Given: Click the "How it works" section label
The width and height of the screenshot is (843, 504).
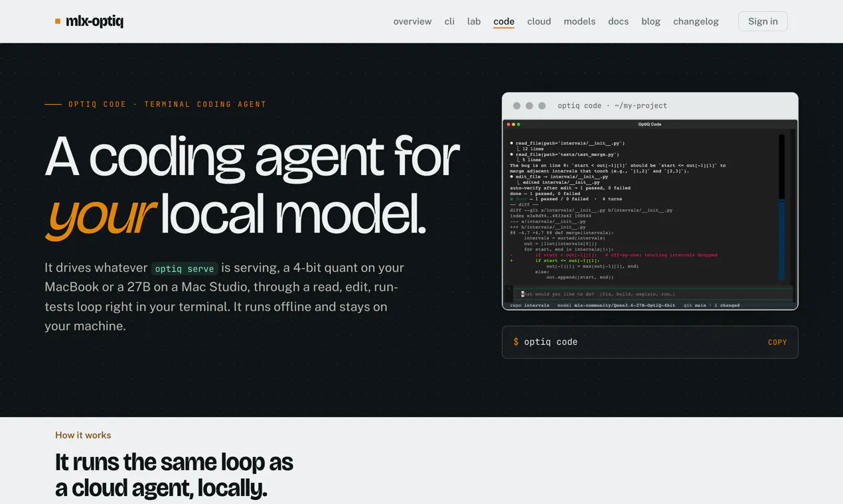Looking at the screenshot, I should [x=83, y=435].
